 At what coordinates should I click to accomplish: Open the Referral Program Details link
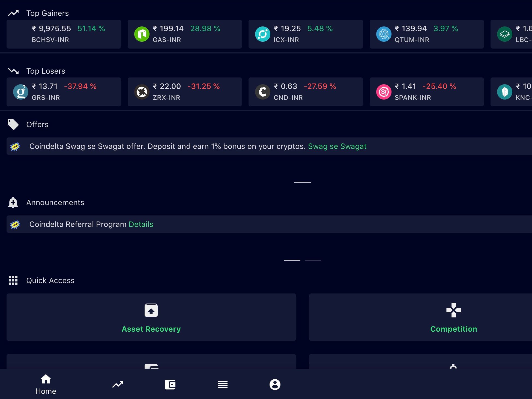click(141, 224)
